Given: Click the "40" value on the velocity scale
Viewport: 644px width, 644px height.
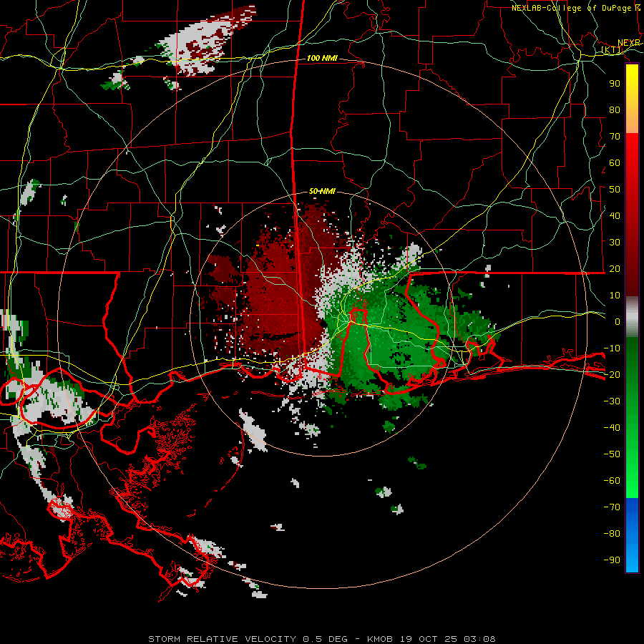Looking at the screenshot, I should pyautogui.click(x=615, y=216).
